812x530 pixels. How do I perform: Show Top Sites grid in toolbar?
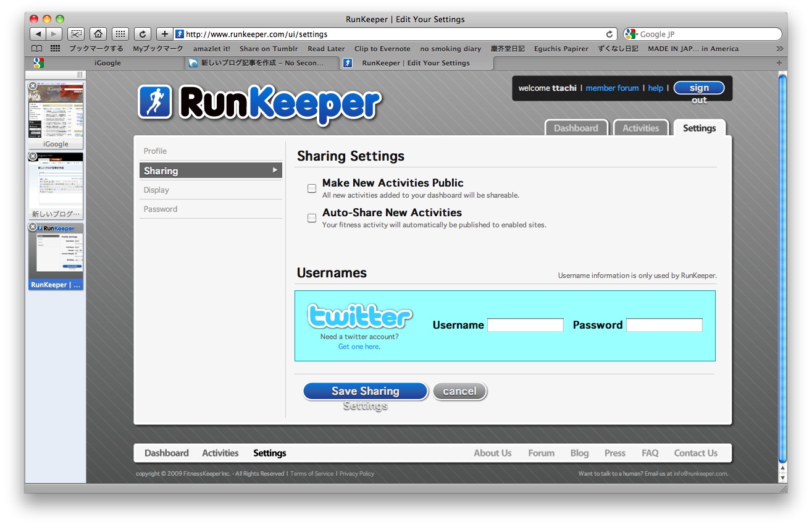tap(120, 34)
